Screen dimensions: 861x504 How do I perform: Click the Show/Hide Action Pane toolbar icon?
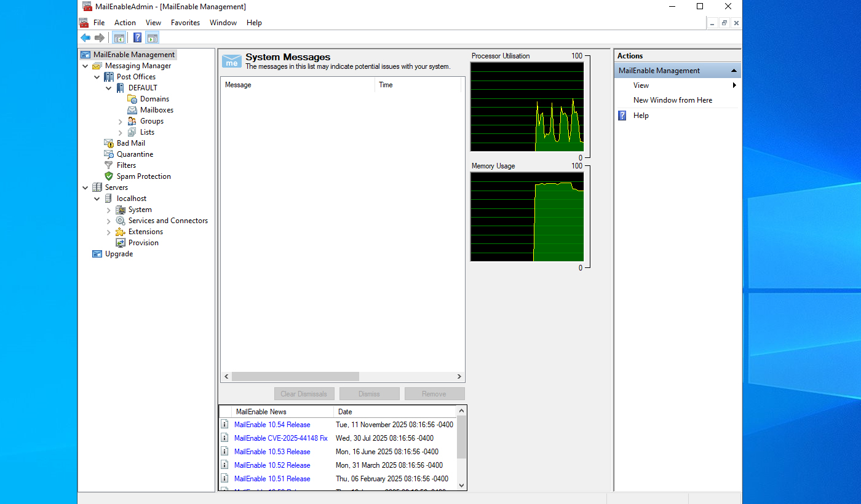point(153,38)
